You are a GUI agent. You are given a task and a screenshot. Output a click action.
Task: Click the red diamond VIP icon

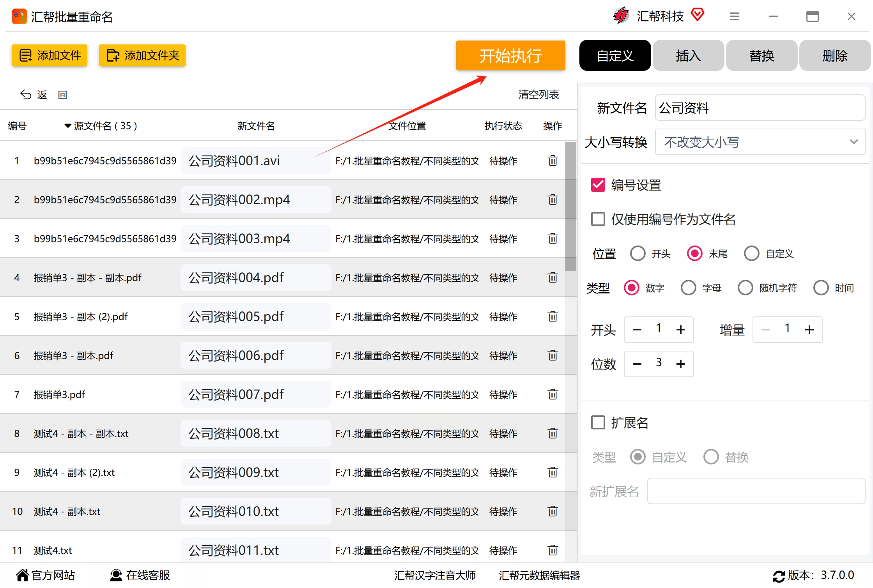coord(697,15)
